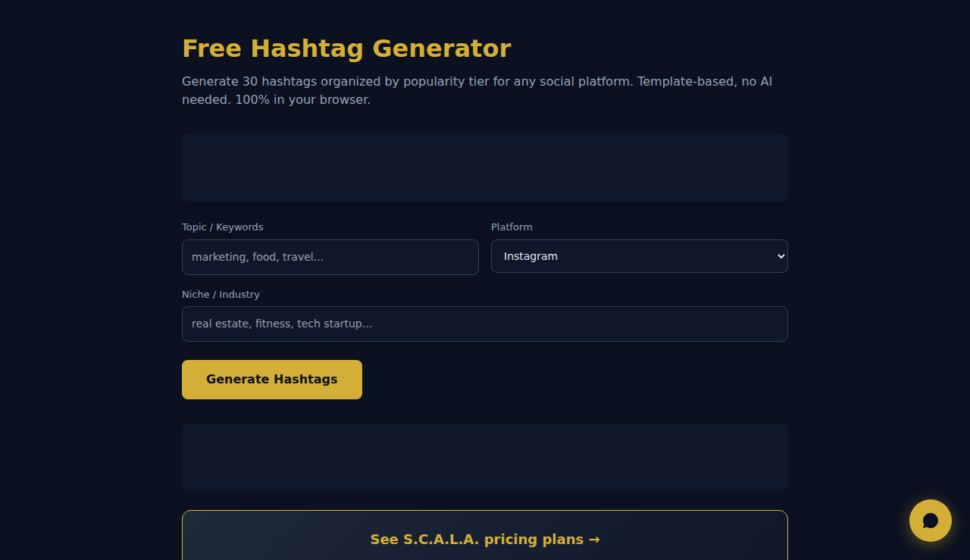Click the Platform label

point(512,227)
